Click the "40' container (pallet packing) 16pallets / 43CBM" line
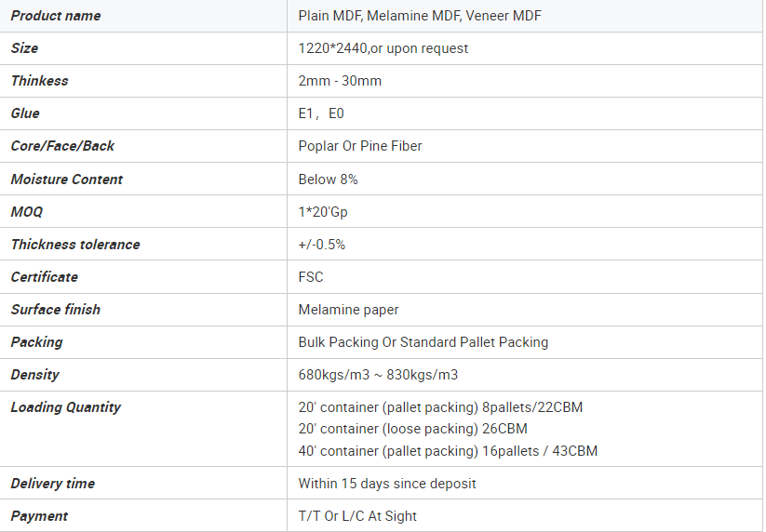Screen dimensions: 766x532 (x=448, y=451)
